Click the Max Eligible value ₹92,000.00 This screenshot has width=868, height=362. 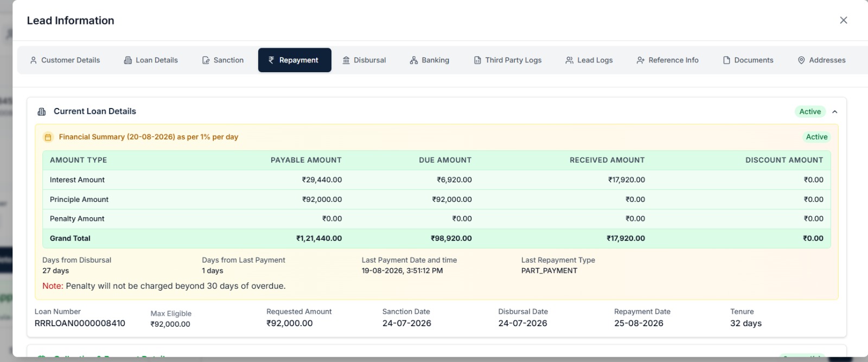(x=170, y=325)
